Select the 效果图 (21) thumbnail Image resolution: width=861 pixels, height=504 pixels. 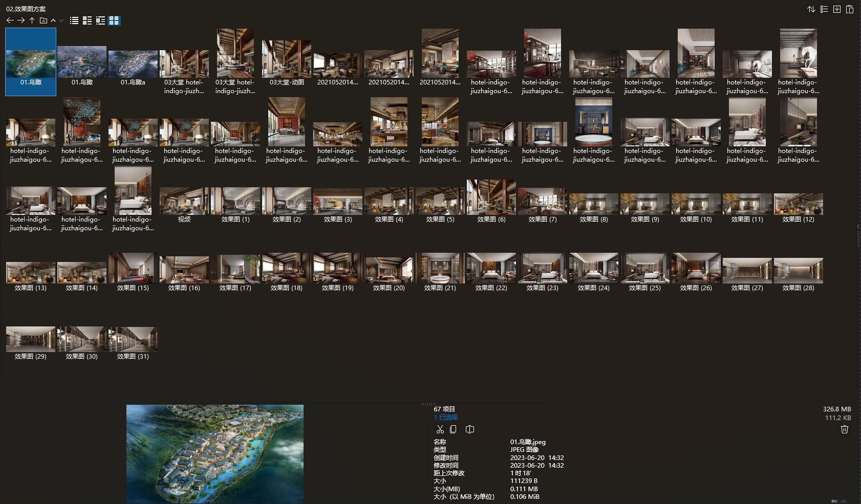tap(440, 272)
